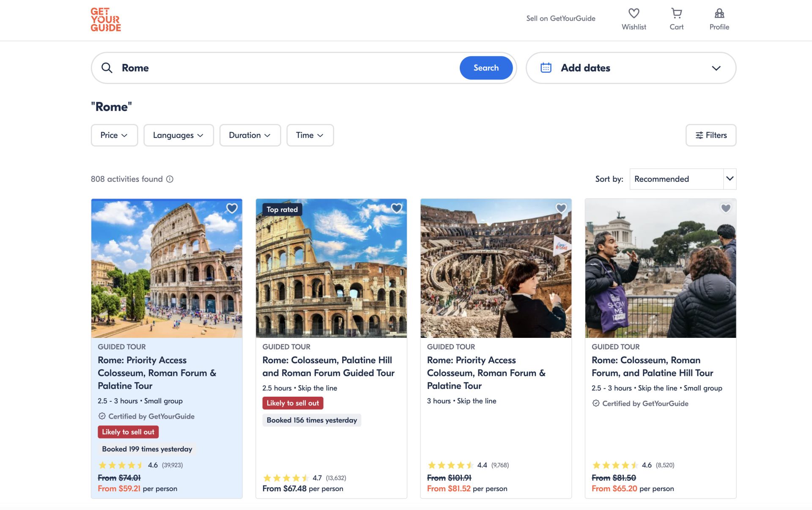The image size is (812, 510).
Task: Click the Certified badge icon on $65.20 card
Action: pyautogui.click(x=596, y=403)
